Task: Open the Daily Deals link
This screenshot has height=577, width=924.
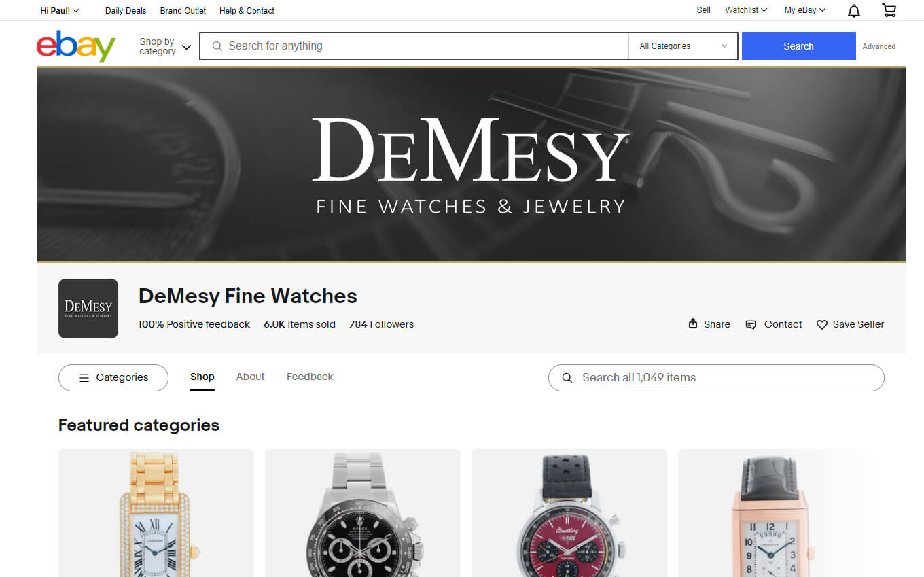Action: [126, 10]
